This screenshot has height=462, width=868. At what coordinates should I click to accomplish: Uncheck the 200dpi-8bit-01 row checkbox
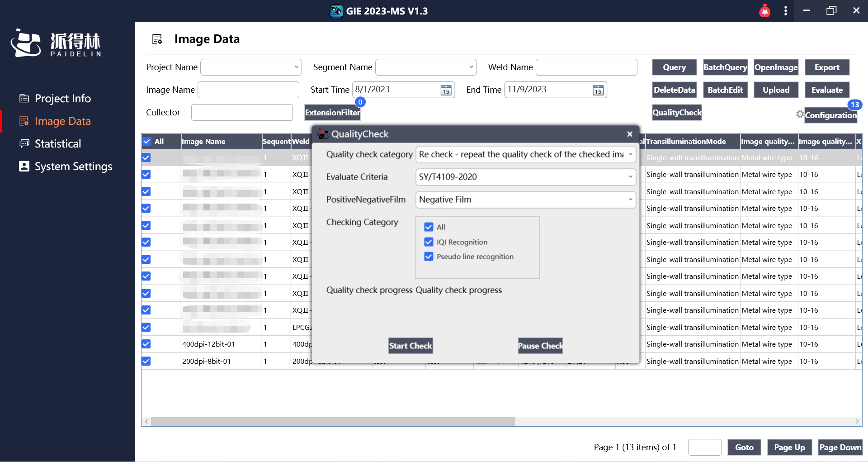(x=146, y=361)
